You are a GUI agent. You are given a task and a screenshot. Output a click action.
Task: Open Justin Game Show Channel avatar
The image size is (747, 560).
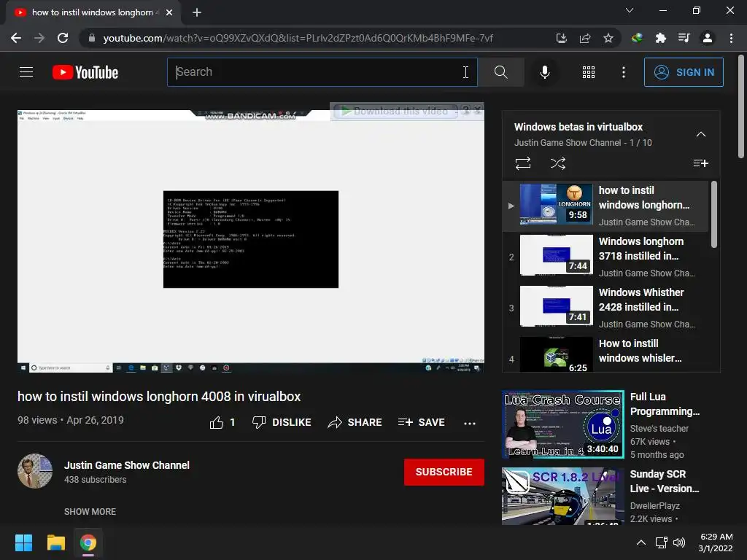[35, 471]
